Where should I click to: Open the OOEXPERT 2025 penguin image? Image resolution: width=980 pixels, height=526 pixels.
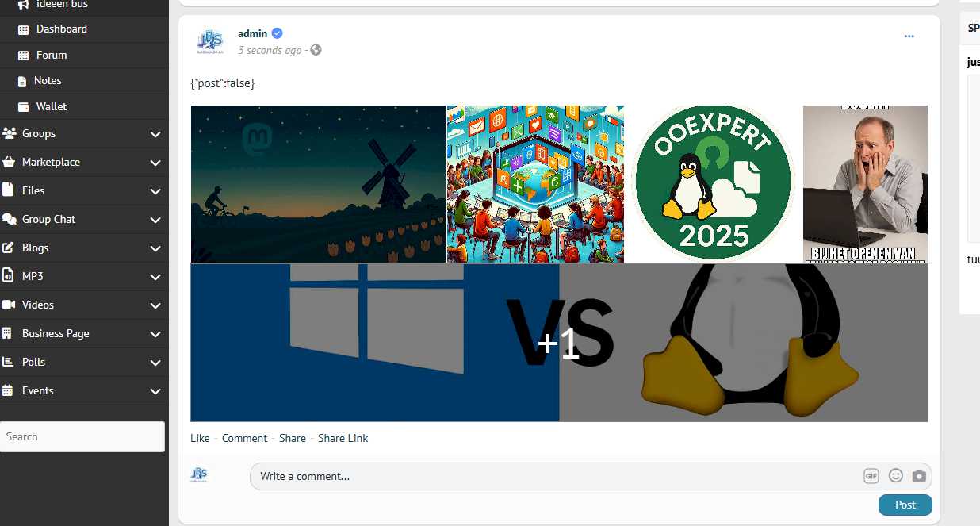click(x=714, y=183)
